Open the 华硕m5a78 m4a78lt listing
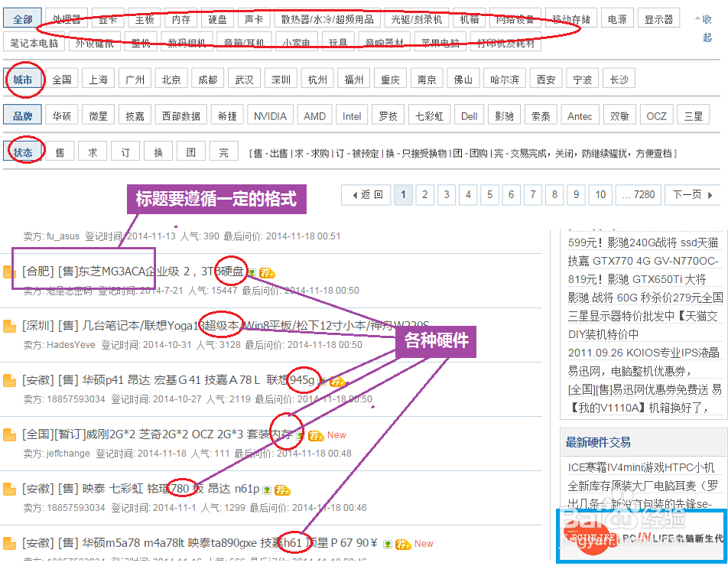The height and width of the screenshot is (566, 728). click(200, 543)
